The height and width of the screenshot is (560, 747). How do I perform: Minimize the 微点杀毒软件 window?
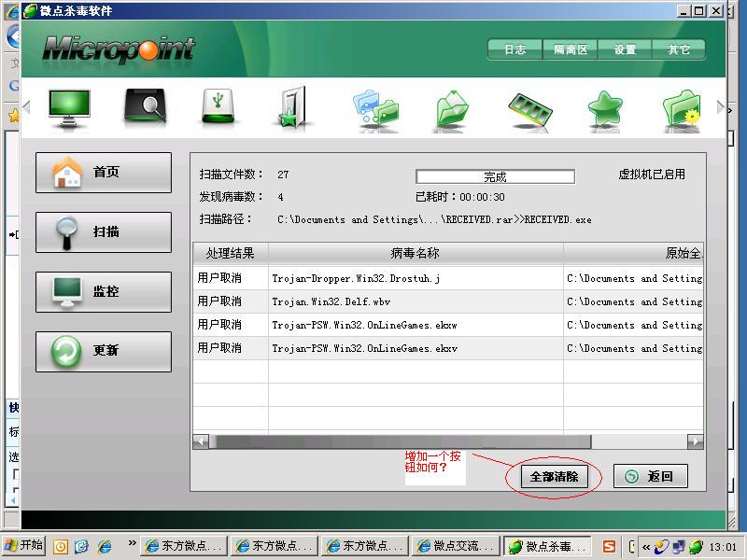[x=684, y=11]
